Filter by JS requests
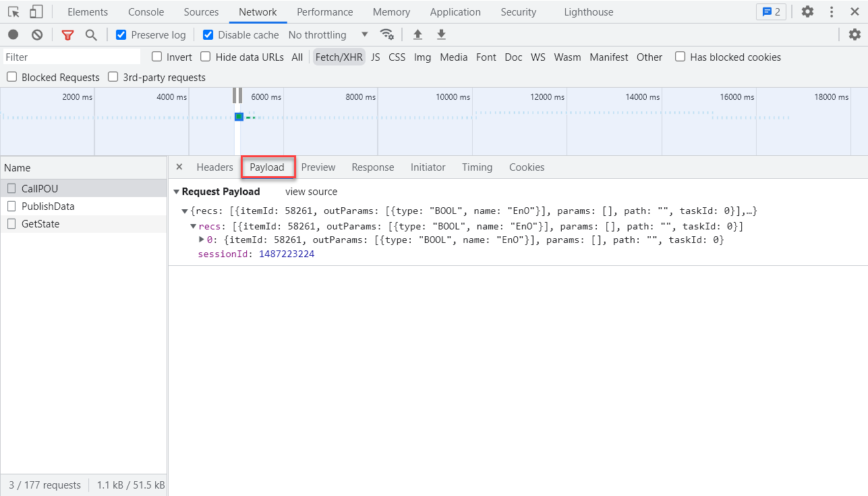 pos(376,57)
